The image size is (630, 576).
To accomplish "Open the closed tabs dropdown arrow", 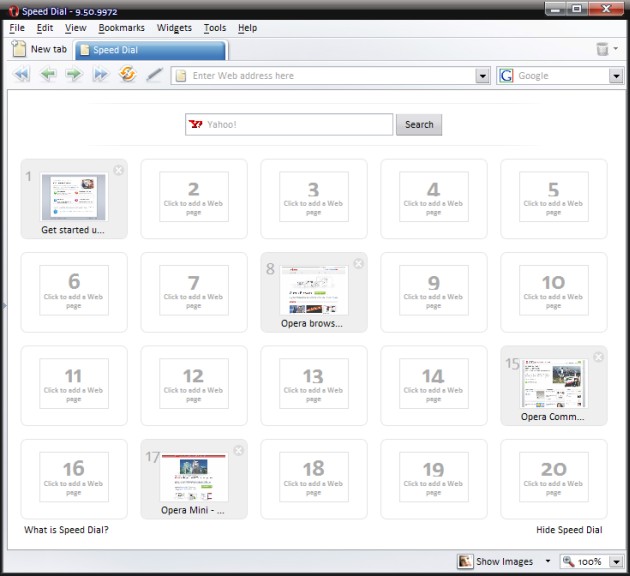I will 616,49.
